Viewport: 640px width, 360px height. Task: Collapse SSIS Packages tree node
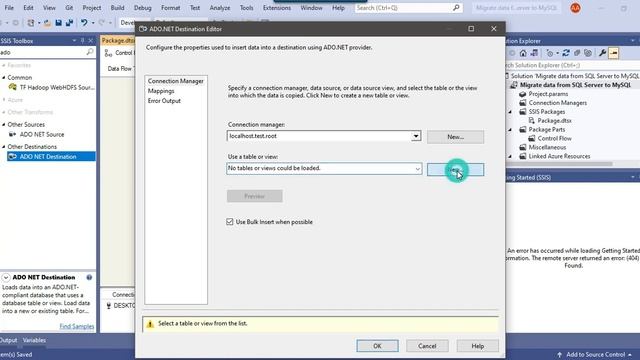510,112
